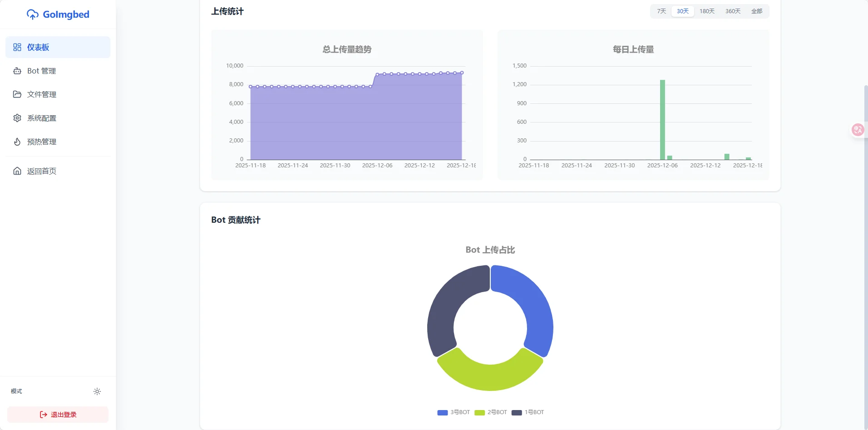Select the 360天 time range
The width and height of the screenshot is (868, 430).
733,11
